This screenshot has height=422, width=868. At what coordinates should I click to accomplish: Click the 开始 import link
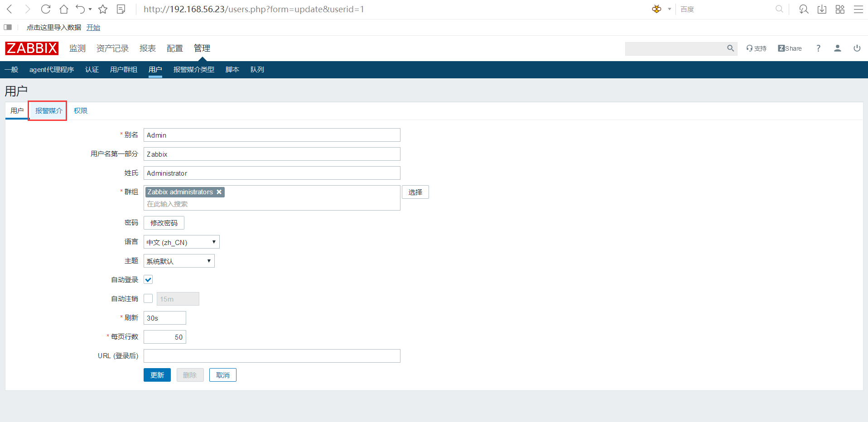click(x=93, y=28)
